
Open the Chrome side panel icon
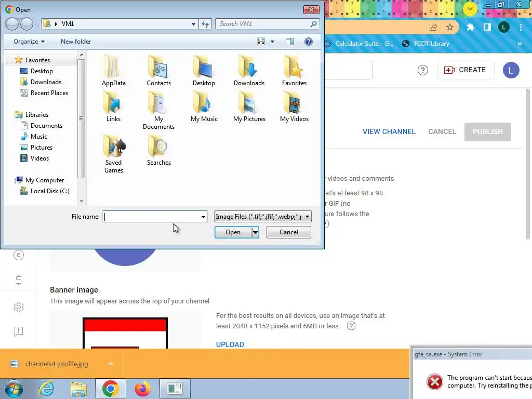tap(487, 27)
